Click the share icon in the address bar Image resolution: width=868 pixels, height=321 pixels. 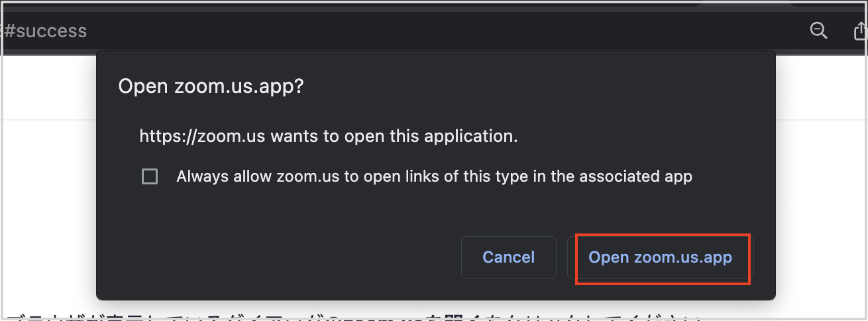tap(859, 31)
